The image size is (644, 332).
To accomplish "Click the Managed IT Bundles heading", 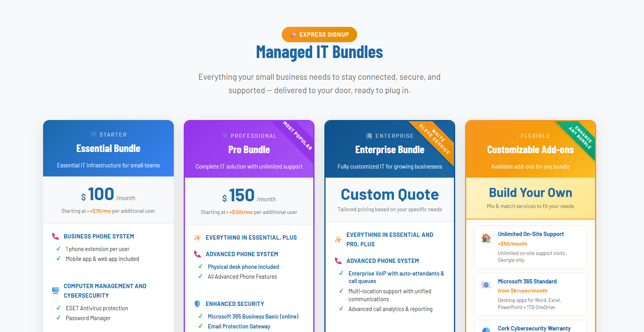I will pos(319,52).
